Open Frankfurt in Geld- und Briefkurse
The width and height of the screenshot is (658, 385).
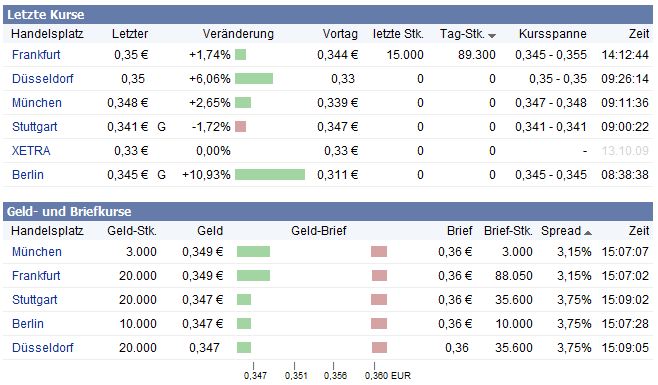pyautogui.click(x=36, y=275)
